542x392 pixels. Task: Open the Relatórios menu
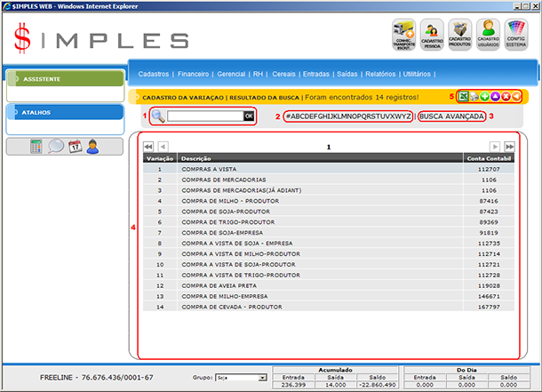coord(379,75)
